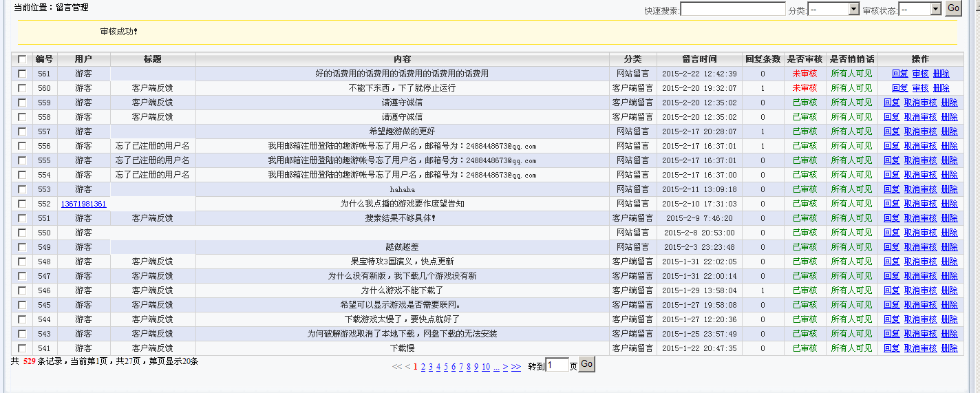Delete message 548

(x=949, y=262)
